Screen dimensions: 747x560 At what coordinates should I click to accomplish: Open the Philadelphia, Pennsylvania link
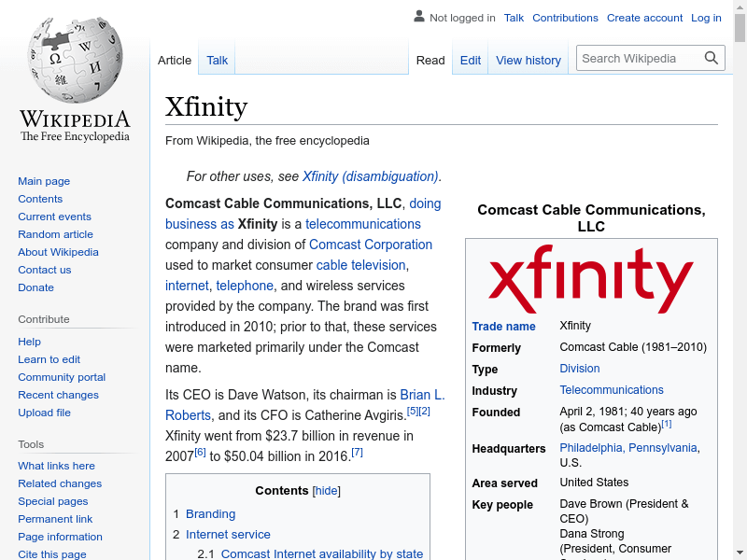pyautogui.click(x=627, y=448)
